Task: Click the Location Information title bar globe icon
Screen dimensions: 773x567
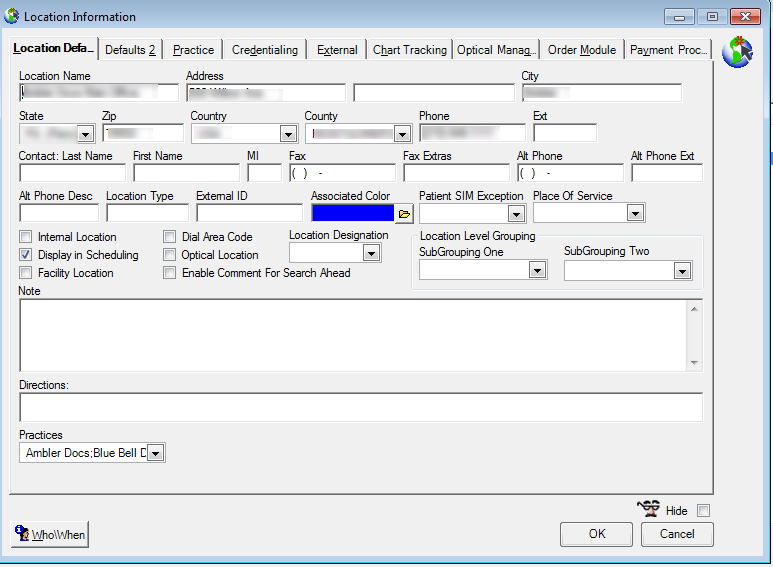Action: [12, 16]
